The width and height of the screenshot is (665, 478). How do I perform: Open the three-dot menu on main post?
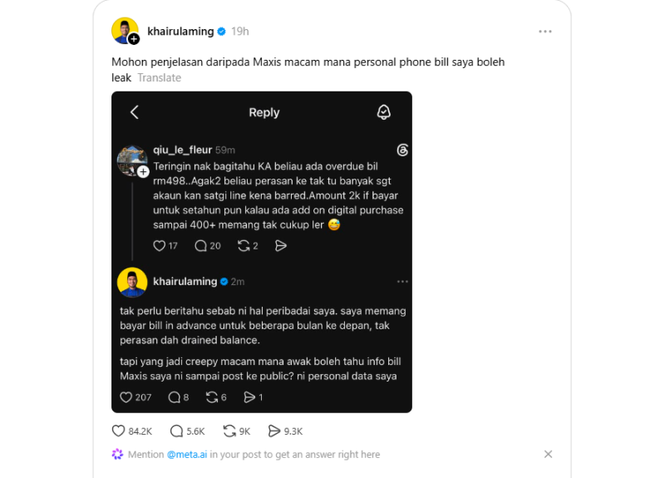point(545,31)
